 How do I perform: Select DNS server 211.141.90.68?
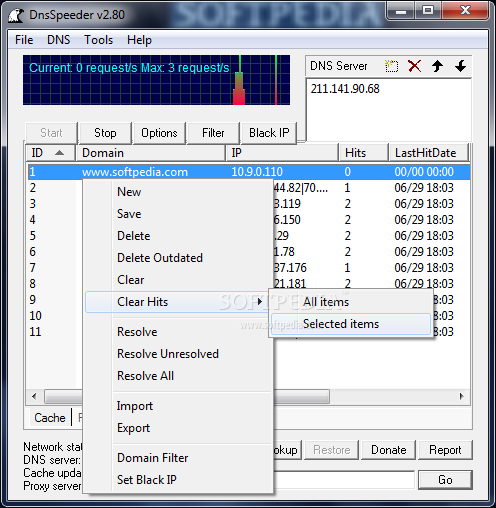[x=345, y=89]
